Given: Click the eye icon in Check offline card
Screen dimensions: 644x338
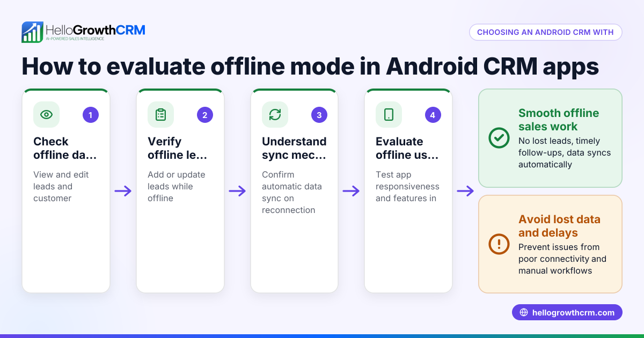Looking at the screenshot, I should point(47,114).
